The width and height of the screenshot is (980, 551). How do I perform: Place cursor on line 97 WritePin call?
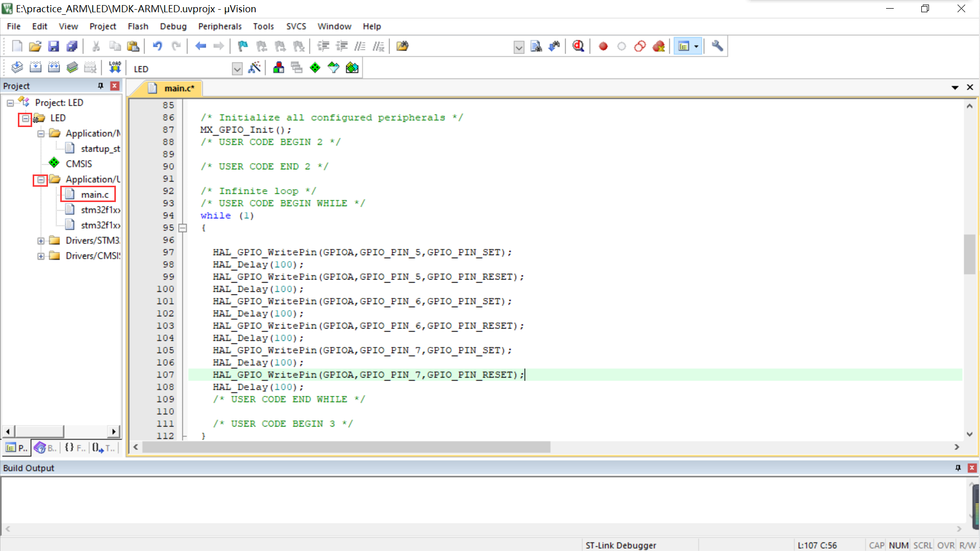362,252
